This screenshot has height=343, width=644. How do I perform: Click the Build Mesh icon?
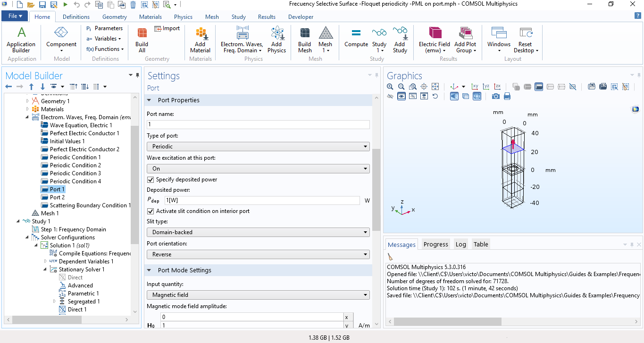click(305, 38)
